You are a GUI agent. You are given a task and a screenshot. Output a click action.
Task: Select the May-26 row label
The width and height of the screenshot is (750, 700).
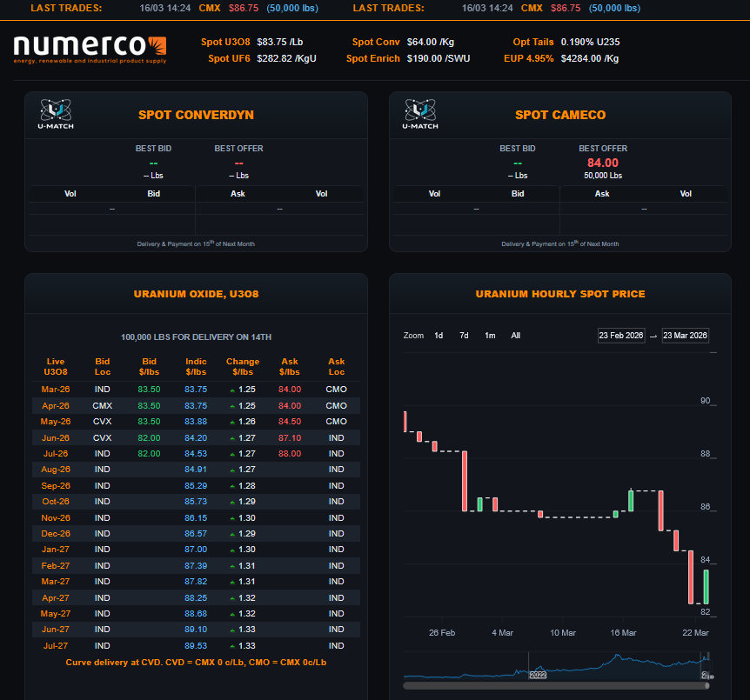(x=56, y=421)
